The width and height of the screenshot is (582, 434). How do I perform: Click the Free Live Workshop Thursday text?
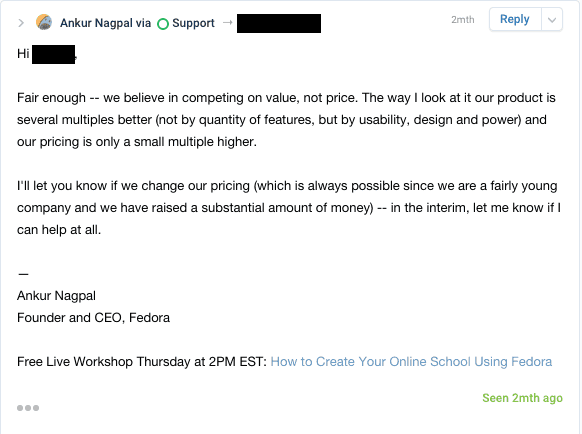coord(142,362)
